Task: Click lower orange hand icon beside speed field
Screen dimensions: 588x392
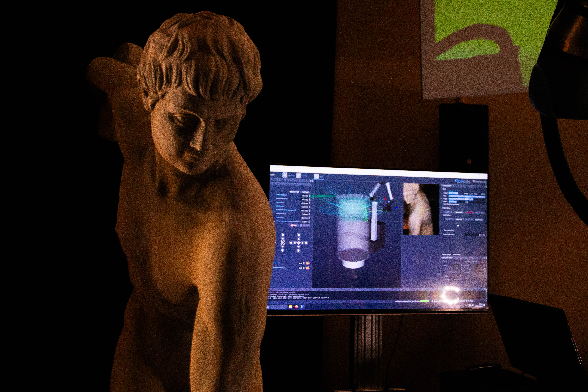Action: pyautogui.click(x=308, y=268)
